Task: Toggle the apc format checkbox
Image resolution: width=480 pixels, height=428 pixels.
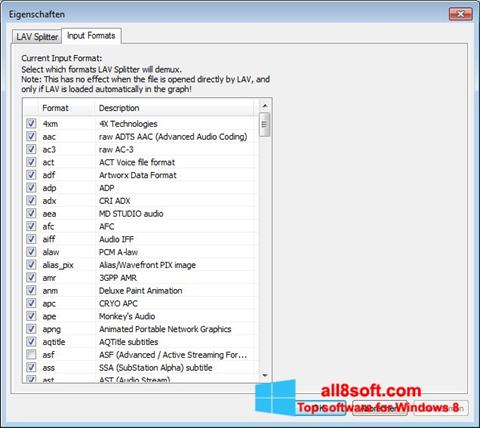Action: [31, 303]
